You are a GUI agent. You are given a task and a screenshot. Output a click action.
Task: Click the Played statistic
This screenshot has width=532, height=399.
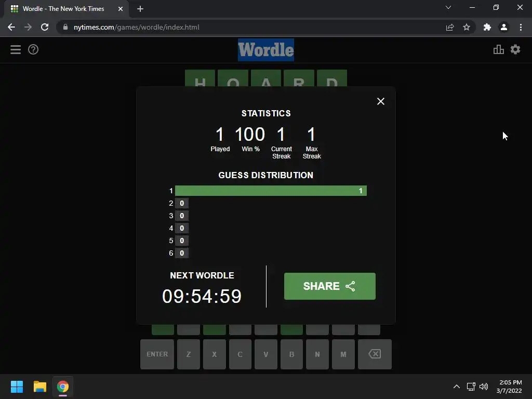[220, 139]
